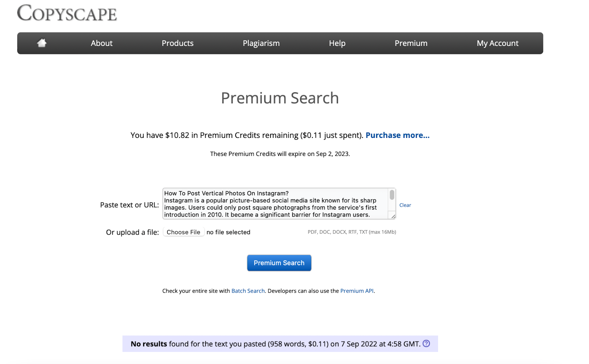The width and height of the screenshot is (589, 364).
Task: Click the Choose File button
Action: coord(183,232)
